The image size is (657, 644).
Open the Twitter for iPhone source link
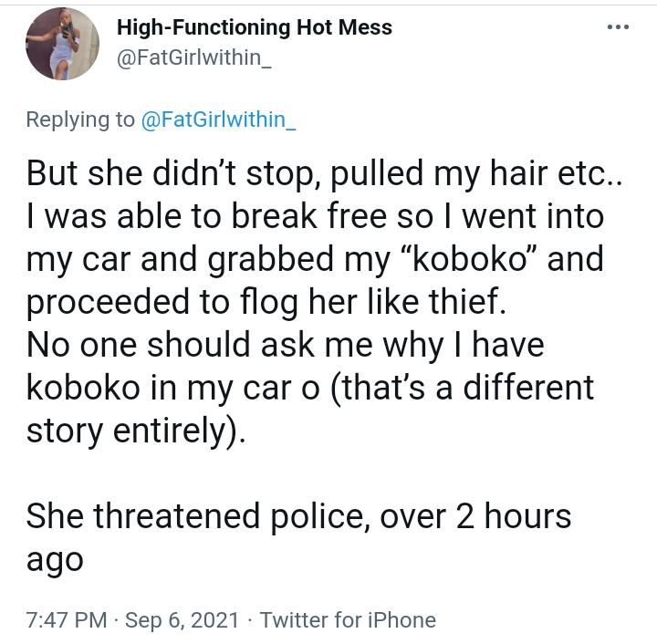pos(348,620)
